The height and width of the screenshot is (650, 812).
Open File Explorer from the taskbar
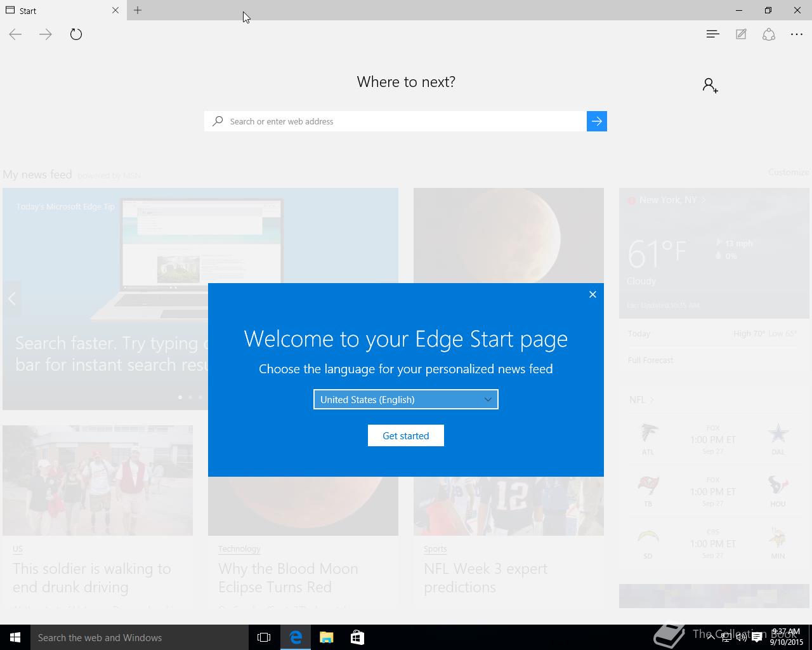327,637
